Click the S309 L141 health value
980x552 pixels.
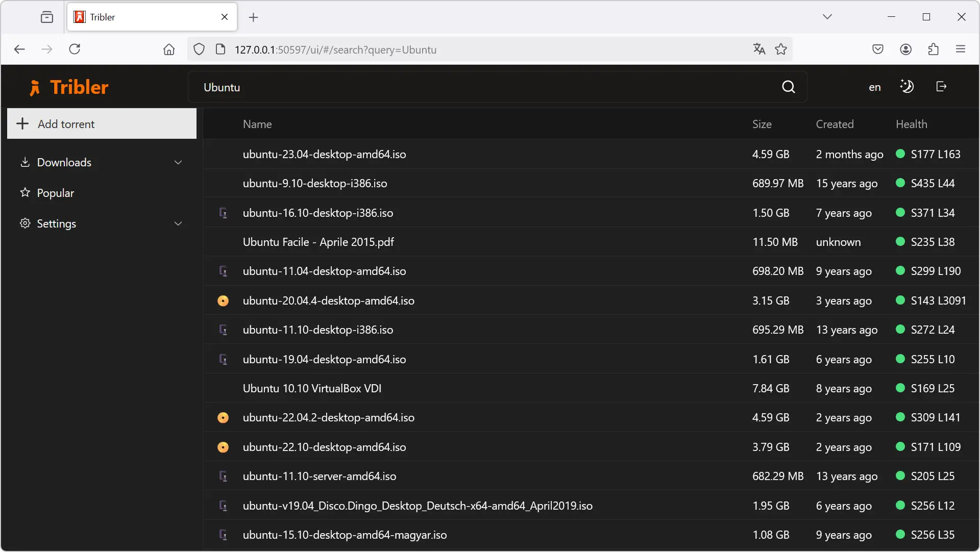tap(936, 417)
